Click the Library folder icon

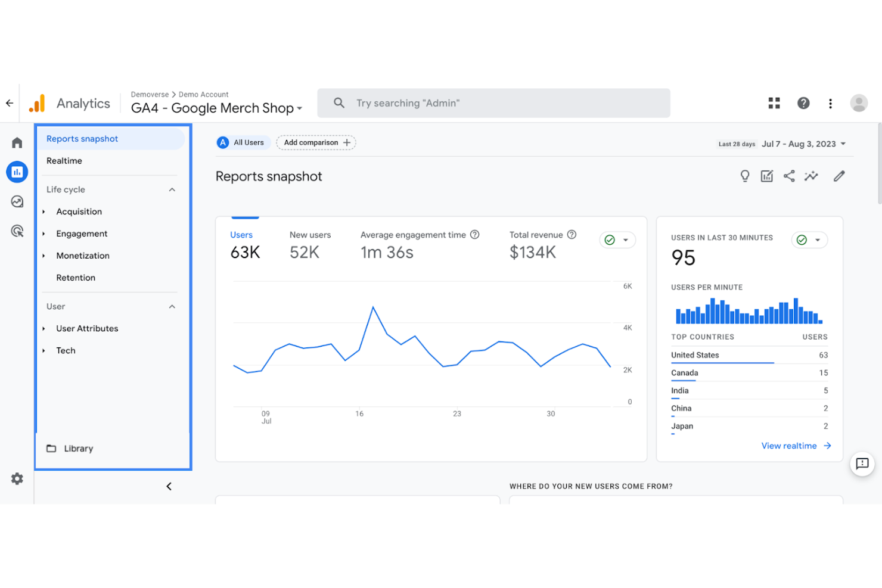tap(51, 449)
